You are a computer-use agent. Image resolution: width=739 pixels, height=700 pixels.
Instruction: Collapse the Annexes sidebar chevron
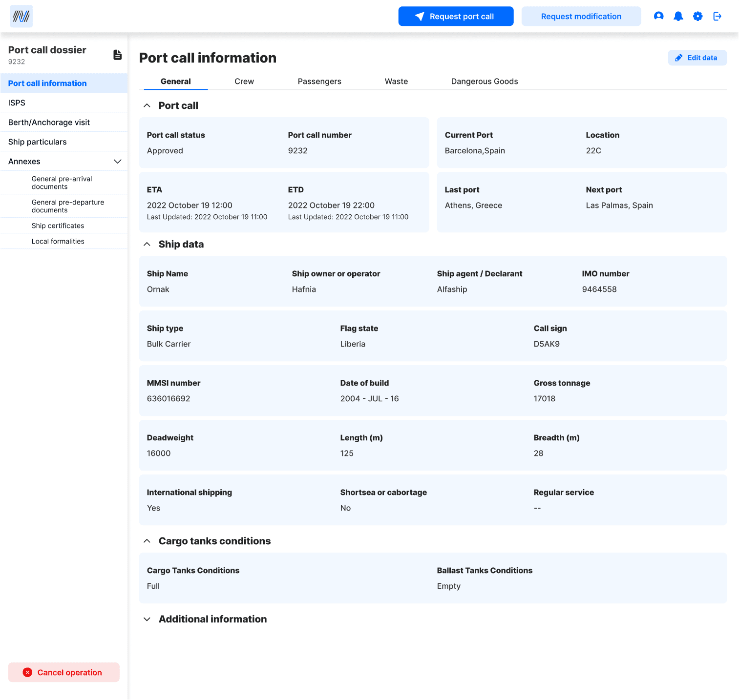tap(117, 161)
